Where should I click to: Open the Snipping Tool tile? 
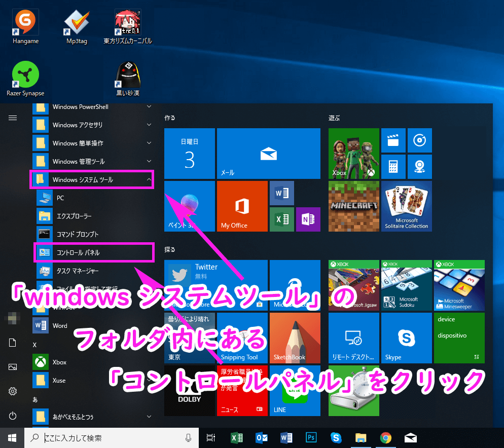pos(242,338)
